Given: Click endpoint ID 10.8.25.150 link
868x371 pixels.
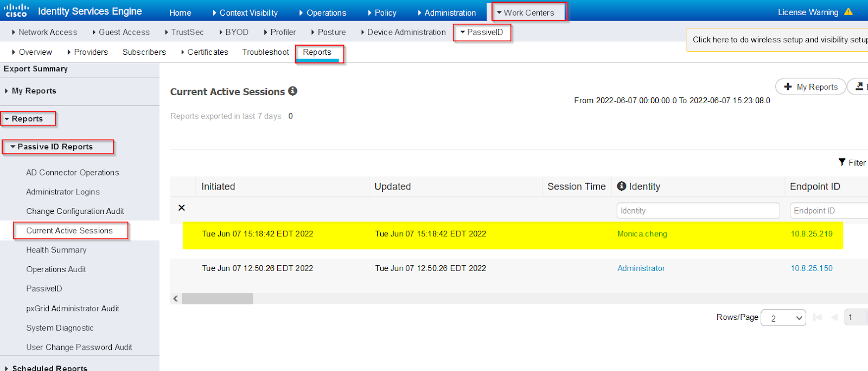Looking at the screenshot, I should tap(812, 268).
